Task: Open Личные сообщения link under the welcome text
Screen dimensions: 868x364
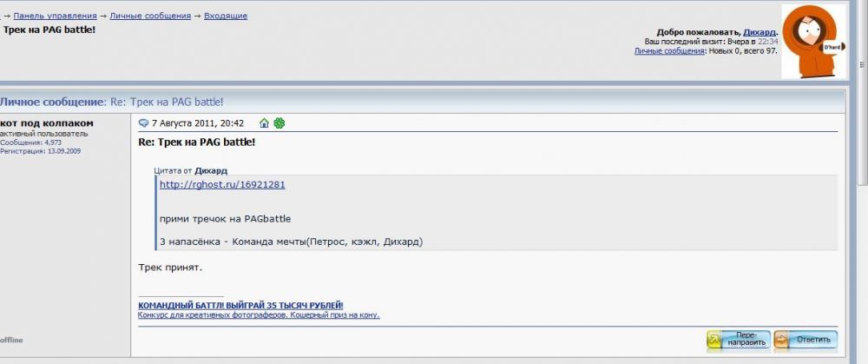Action: 668,51
